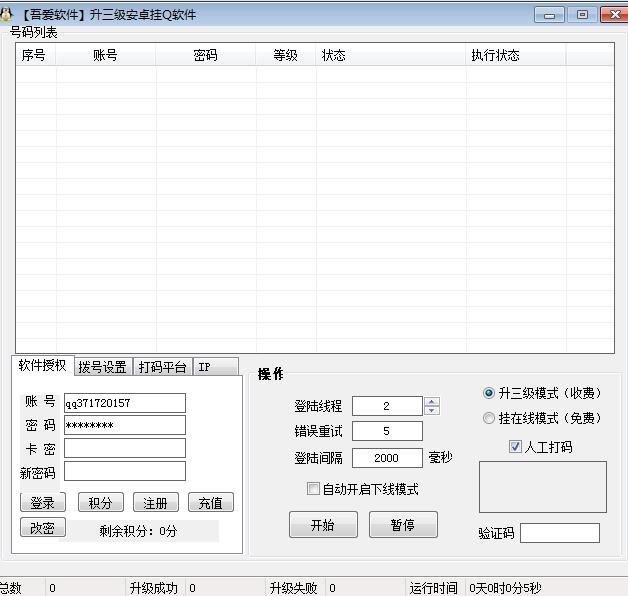Click the 注册 button
This screenshot has height=596, width=628.
coord(155,503)
